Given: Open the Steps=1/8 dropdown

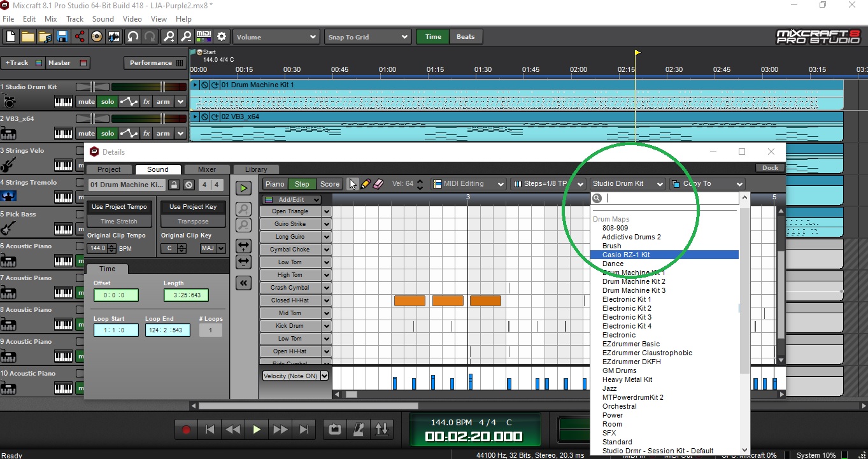Looking at the screenshot, I should (548, 184).
